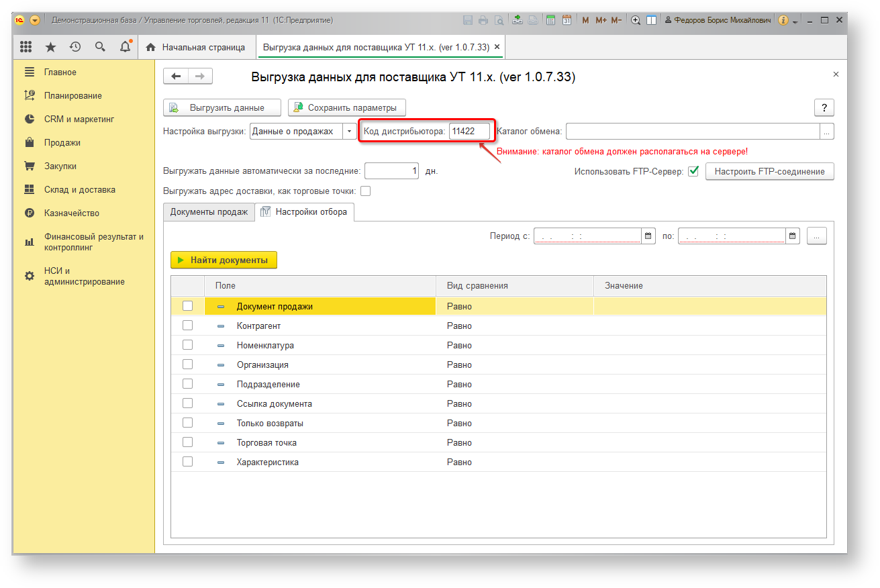Open calendar icon in title bar
This screenshot has width=880, height=588.
567,20
